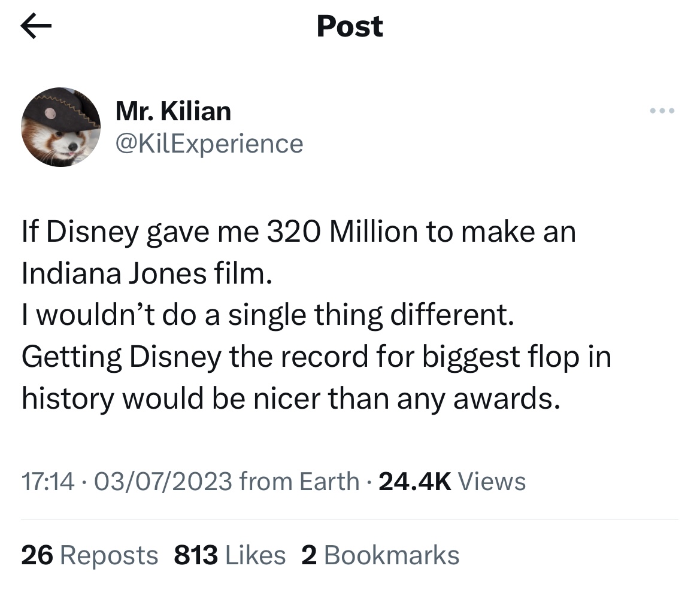Click the line ending "than any awards."

[292, 399]
